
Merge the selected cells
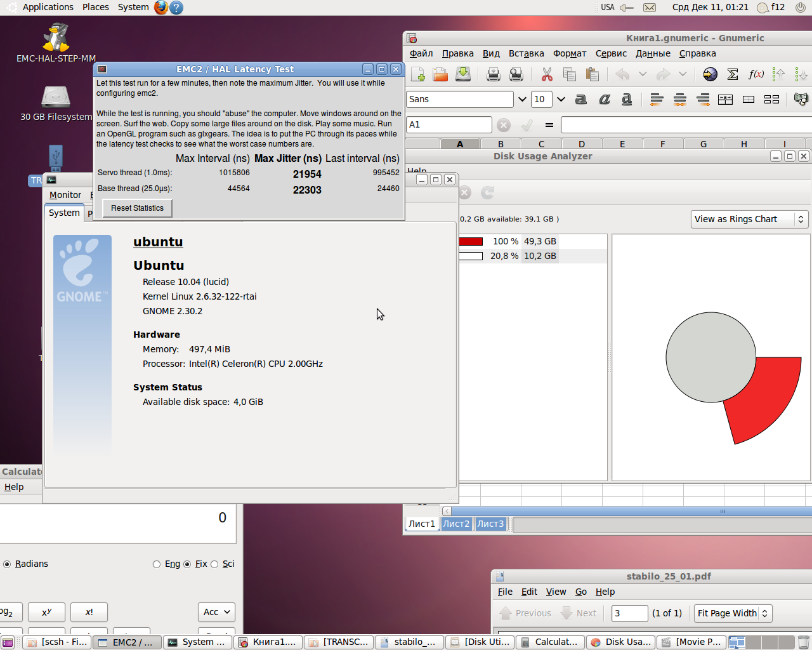point(749,99)
